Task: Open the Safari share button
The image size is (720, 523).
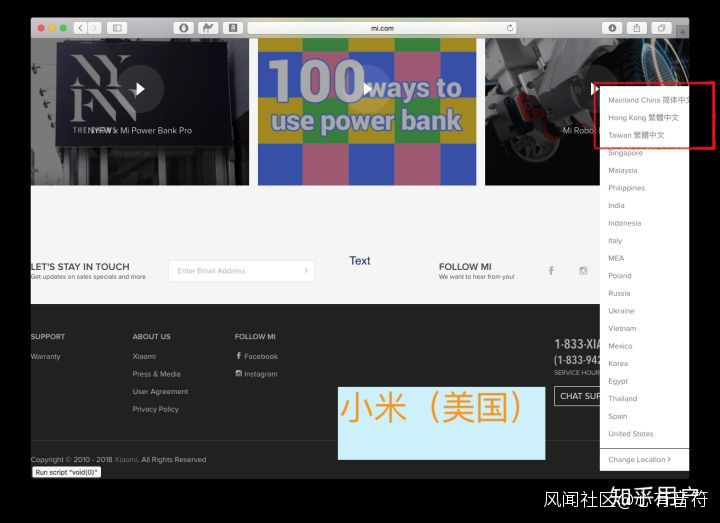Action: tap(637, 28)
